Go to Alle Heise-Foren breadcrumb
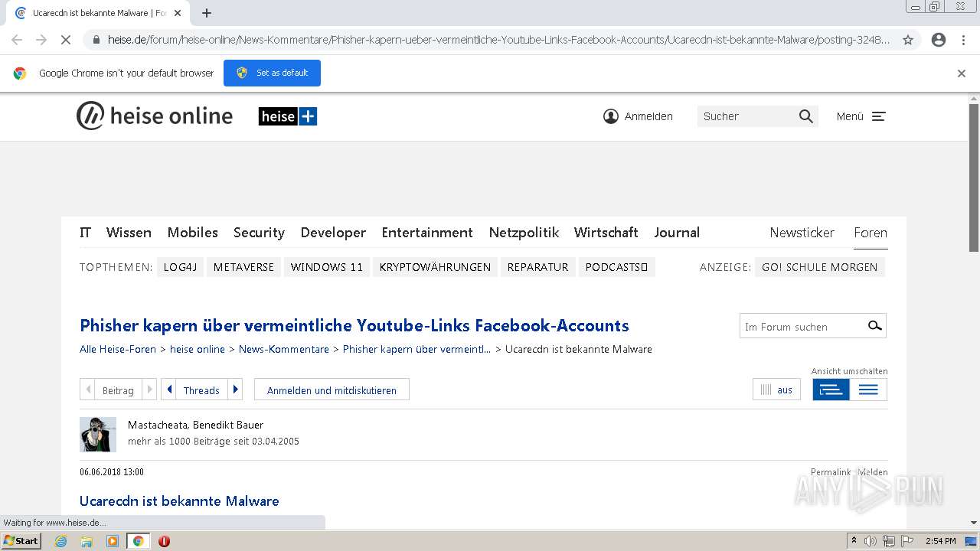Viewport: 980px width, 551px height. click(118, 349)
